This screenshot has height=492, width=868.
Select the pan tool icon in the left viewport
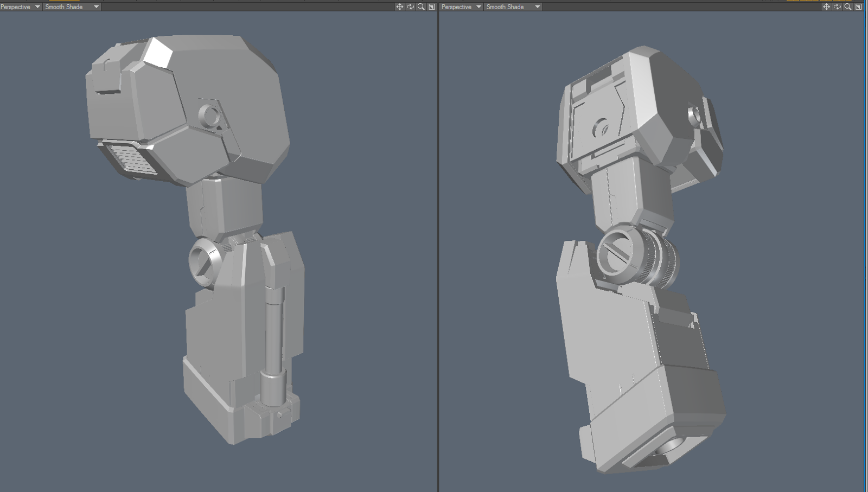coord(400,7)
